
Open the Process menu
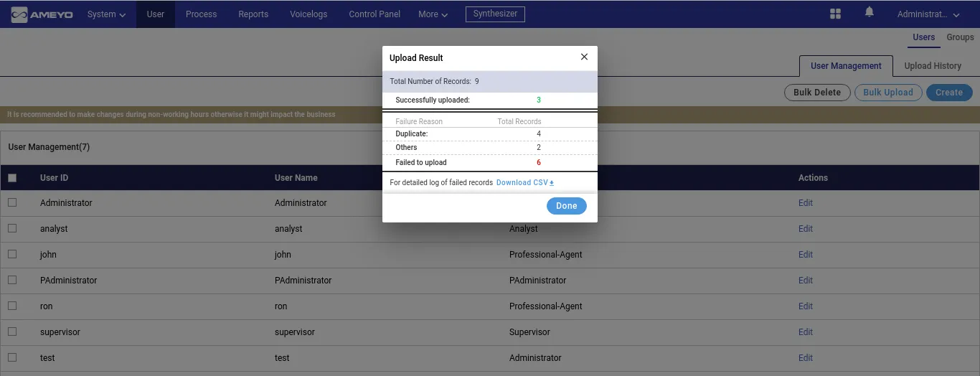click(201, 14)
